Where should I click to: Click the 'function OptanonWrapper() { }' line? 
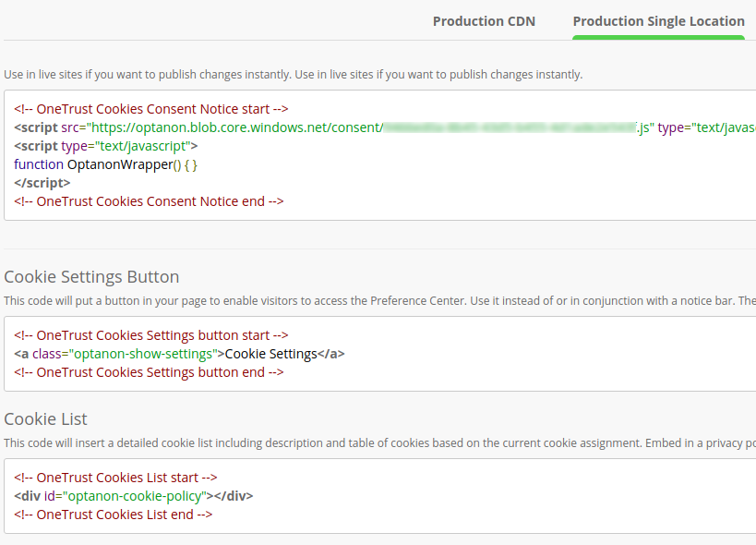point(105,164)
